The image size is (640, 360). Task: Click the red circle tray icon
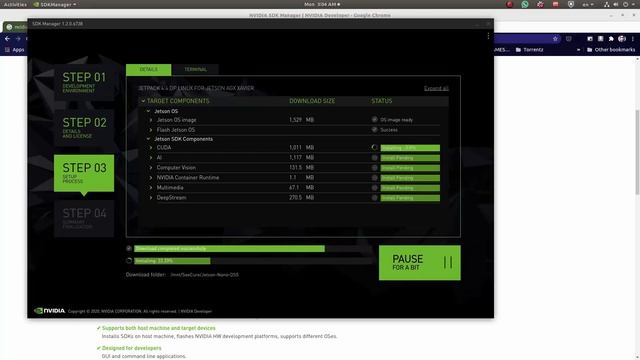(509, 4)
